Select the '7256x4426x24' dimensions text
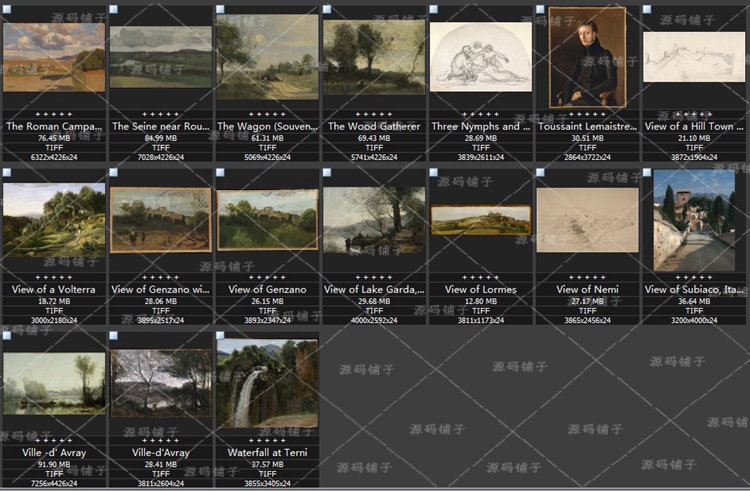750x491 pixels. coord(54,483)
